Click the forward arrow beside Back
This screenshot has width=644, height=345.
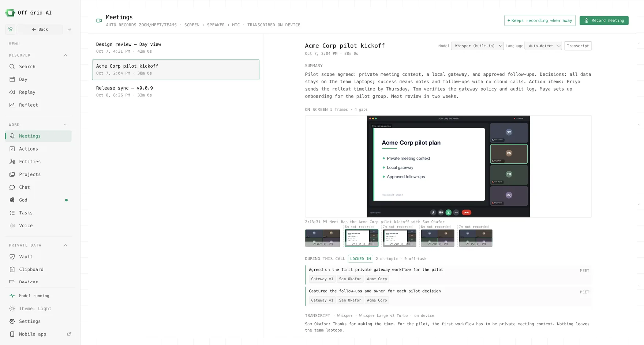[70, 29]
